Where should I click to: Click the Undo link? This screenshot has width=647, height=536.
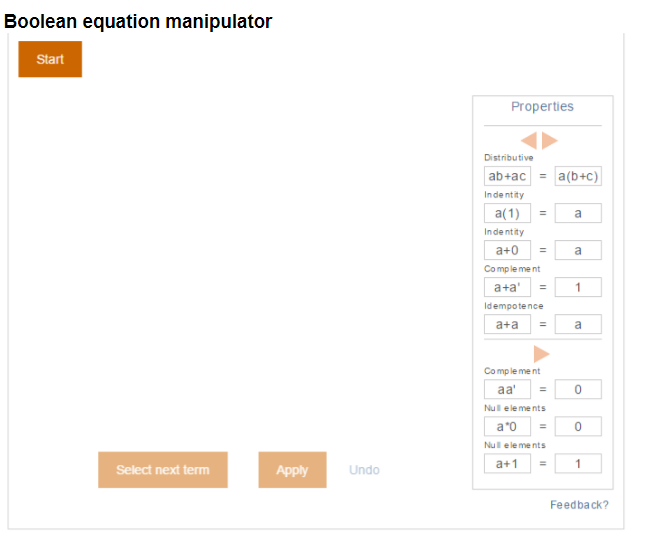pos(364,470)
